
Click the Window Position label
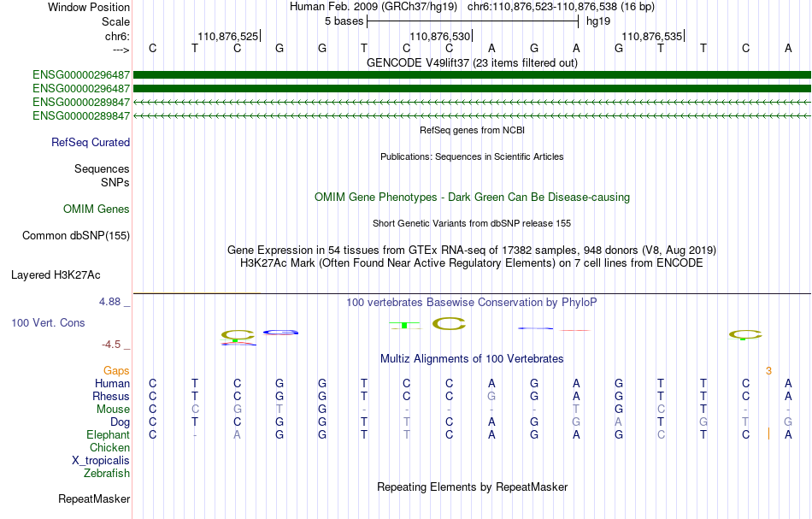point(89,7)
